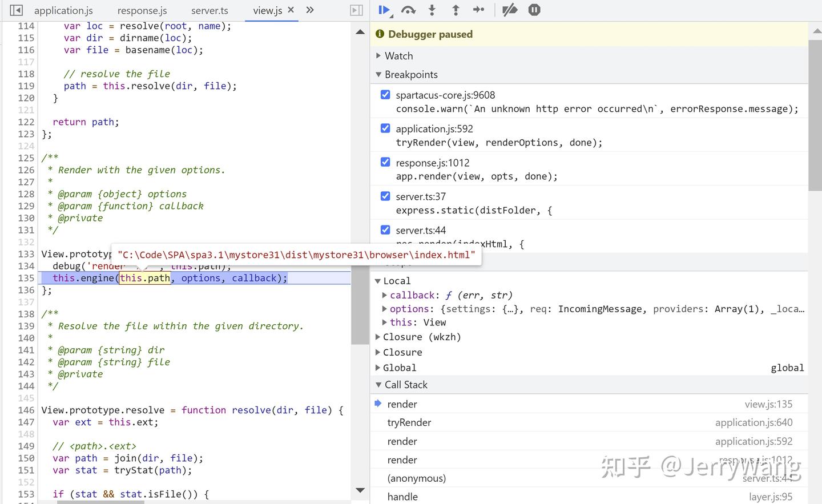Expand the Global scope
The width and height of the screenshot is (822, 504).
[377, 368]
